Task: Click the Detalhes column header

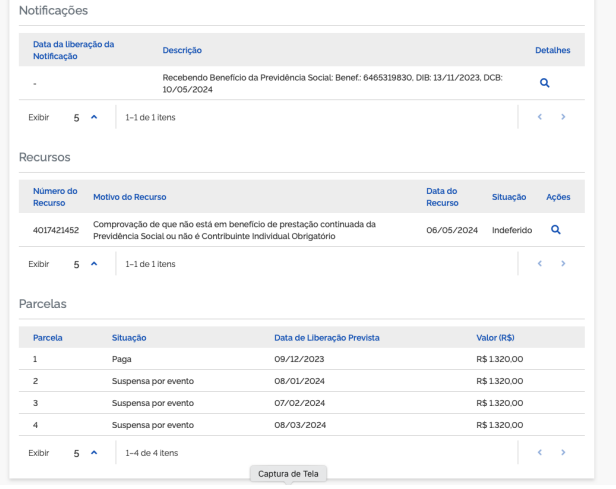Action: point(552,50)
